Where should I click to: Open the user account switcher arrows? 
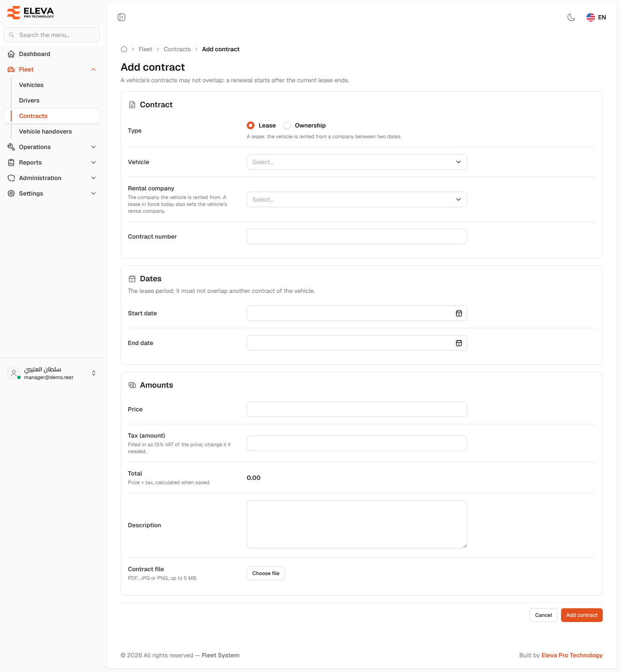tap(93, 373)
